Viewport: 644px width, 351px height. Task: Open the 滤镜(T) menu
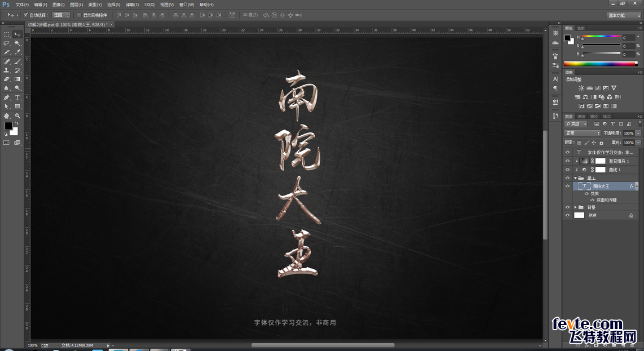coord(132,5)
